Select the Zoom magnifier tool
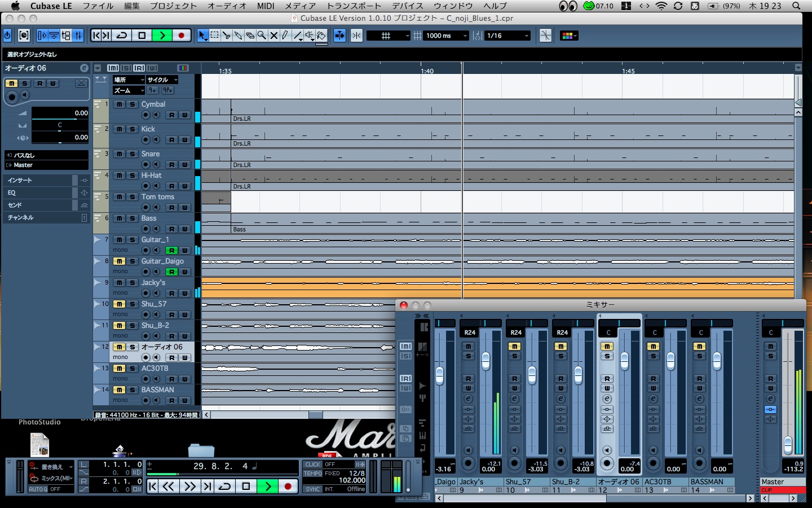 (x=262, y=36)
